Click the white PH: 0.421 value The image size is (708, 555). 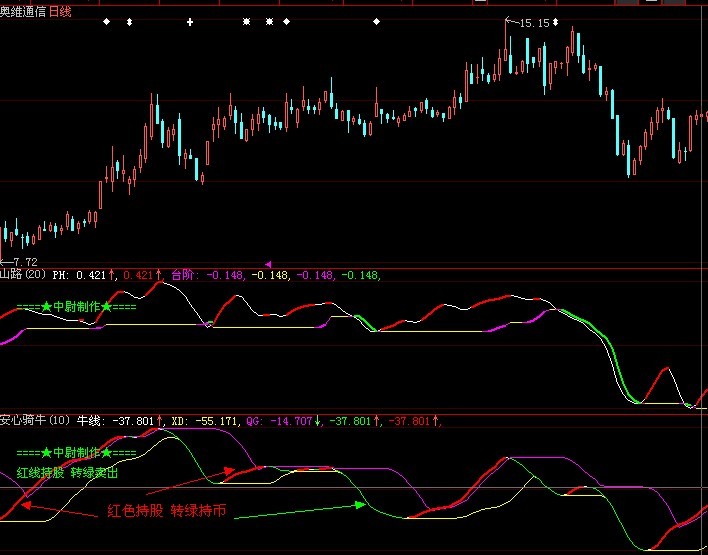tap(79, 275)
